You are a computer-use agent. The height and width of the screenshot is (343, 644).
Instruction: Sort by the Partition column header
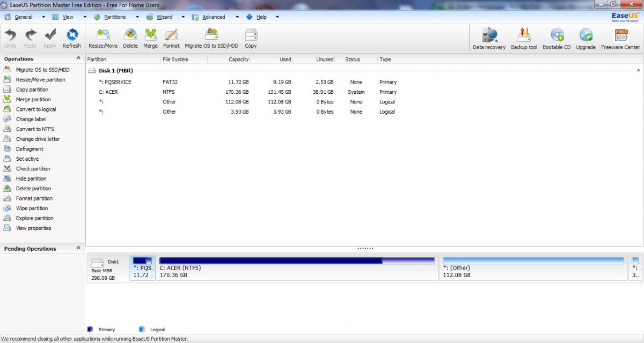(123, 59)
